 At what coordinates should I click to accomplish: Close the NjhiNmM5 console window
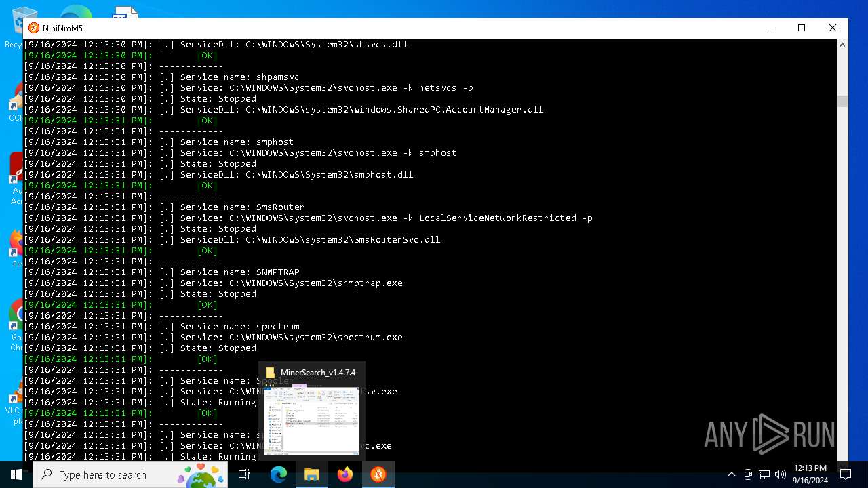[833, 28]
